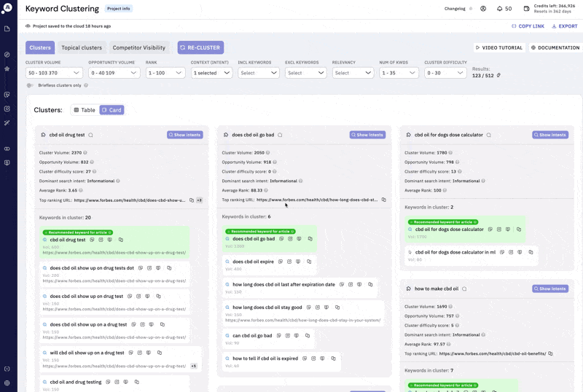Viewport: 583px width, 392px height.
Task: Copy the keyword 'cbd oil drug test'
Action: tap(121, 240)
